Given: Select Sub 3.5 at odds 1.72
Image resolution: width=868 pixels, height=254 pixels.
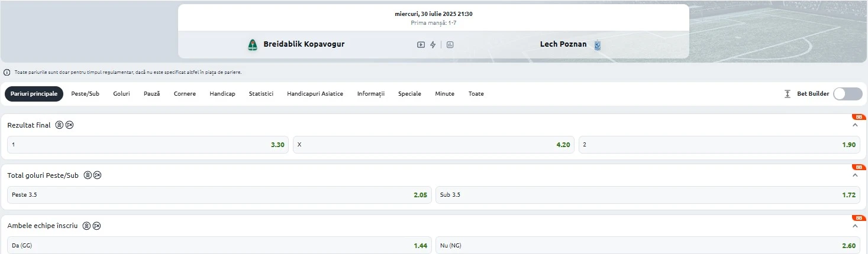Looking at the screenshot, I should pyautogui.click(x=648, y=195).
